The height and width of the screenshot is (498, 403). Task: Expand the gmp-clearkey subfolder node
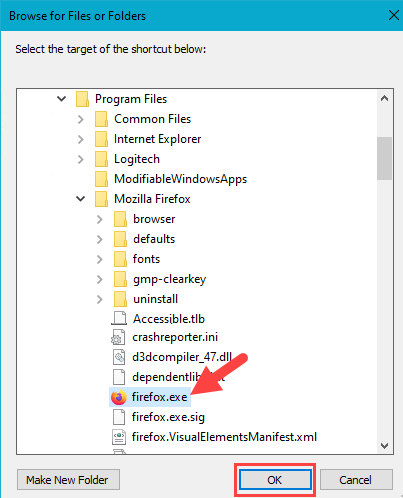tap(99, 279)
